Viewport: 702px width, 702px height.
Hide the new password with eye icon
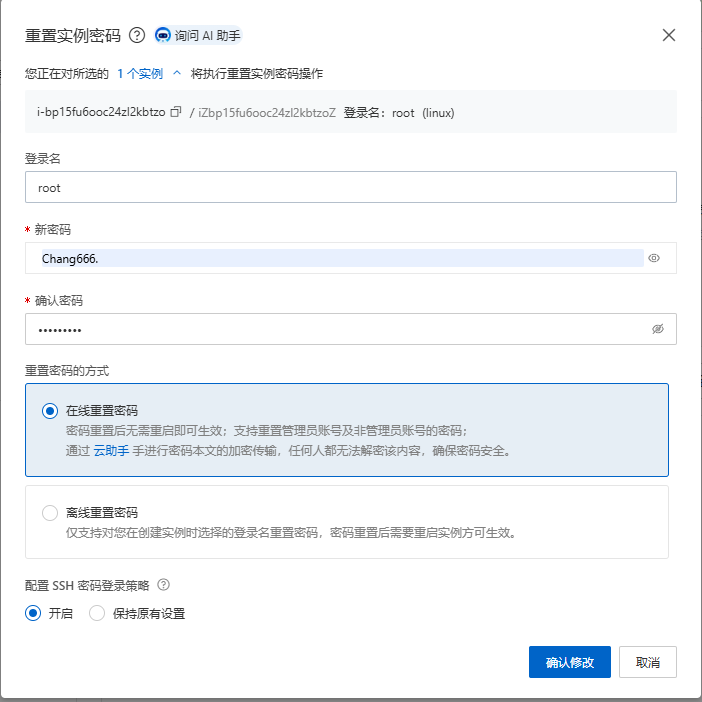coord(655,258)
